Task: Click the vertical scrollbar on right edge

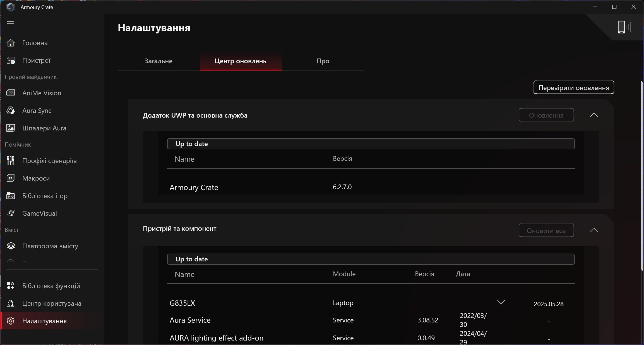Action: pos(642,176)
